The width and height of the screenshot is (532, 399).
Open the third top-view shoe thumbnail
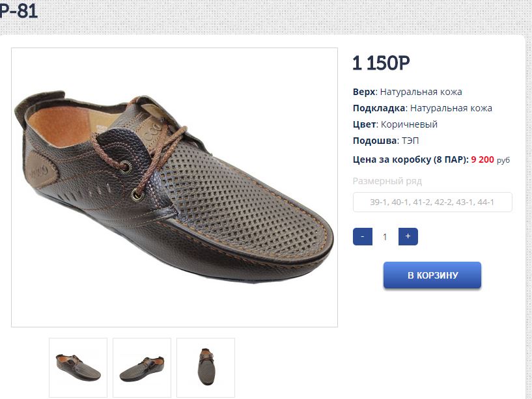click(206, 368)
